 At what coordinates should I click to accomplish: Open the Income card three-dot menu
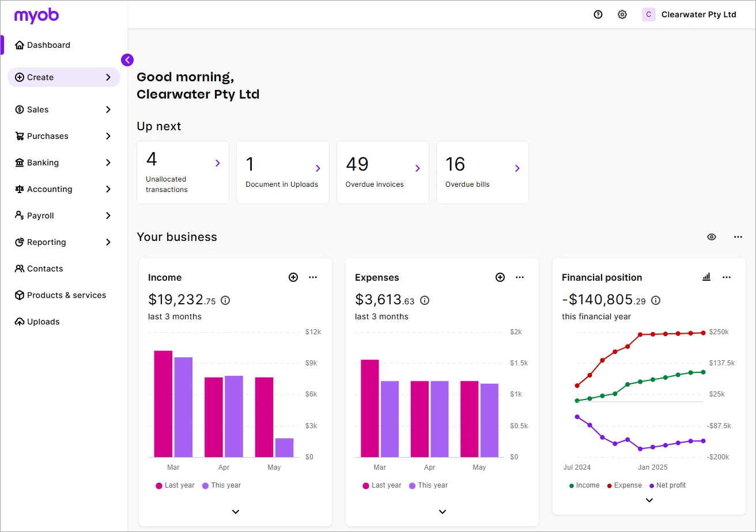coord(313,277)
